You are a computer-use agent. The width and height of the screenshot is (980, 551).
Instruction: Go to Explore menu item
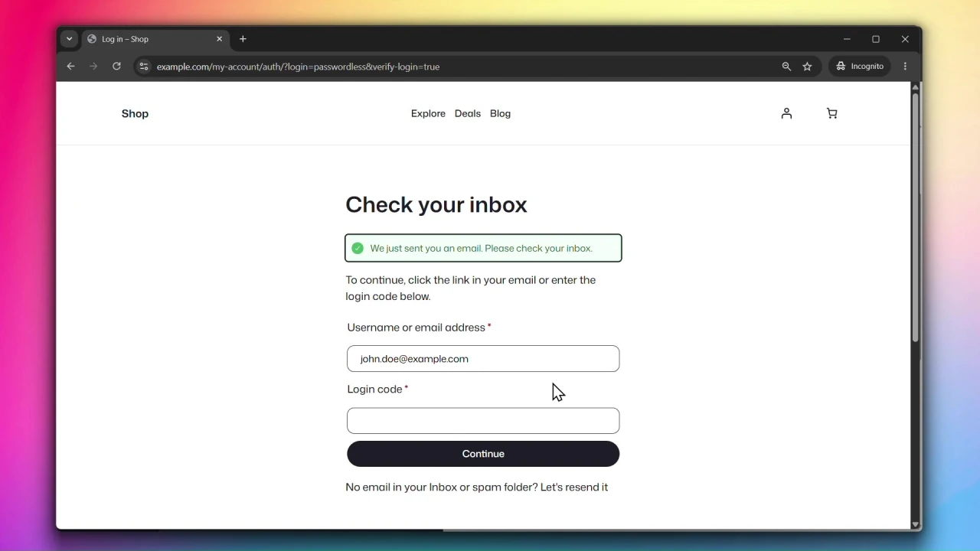(x=428, y=113)
